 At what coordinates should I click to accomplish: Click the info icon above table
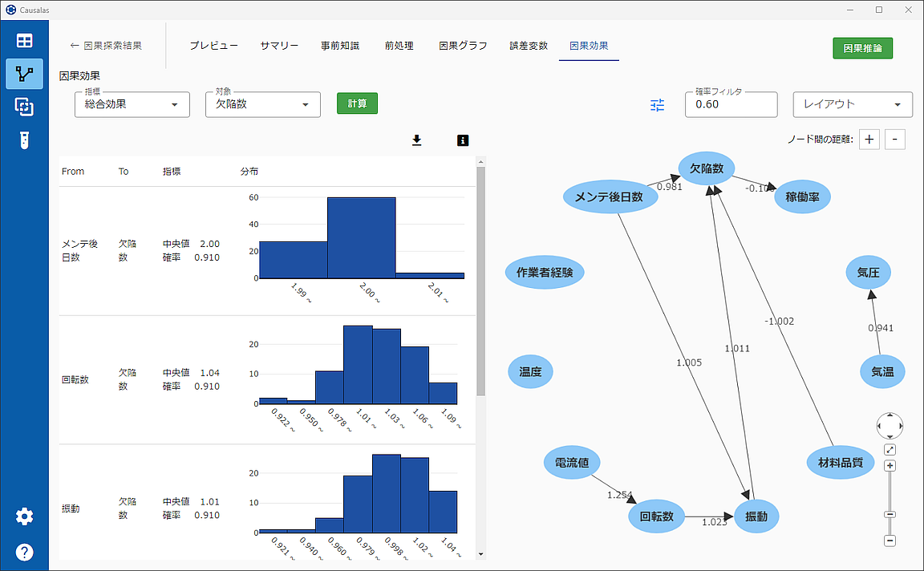pos(462,140)
